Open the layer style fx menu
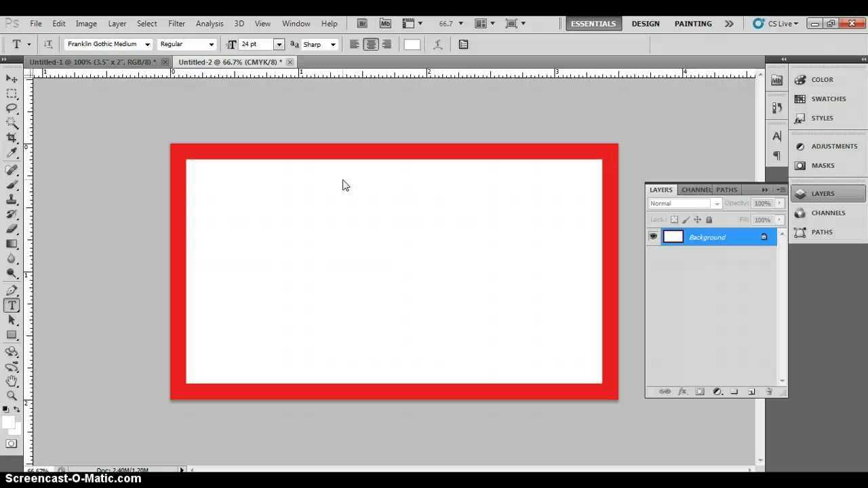The width and height of the screenshot is (868, 488). 682,392
